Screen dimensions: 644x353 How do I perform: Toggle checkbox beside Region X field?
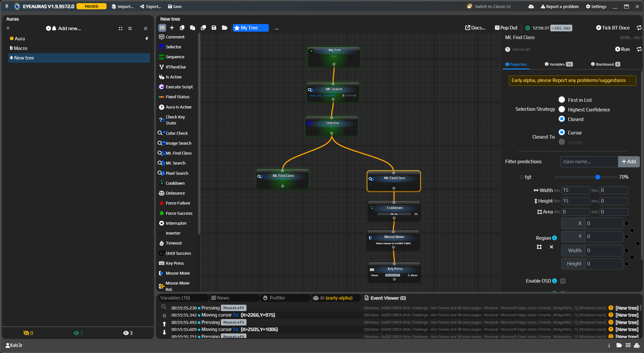click(x=627, y=223)
